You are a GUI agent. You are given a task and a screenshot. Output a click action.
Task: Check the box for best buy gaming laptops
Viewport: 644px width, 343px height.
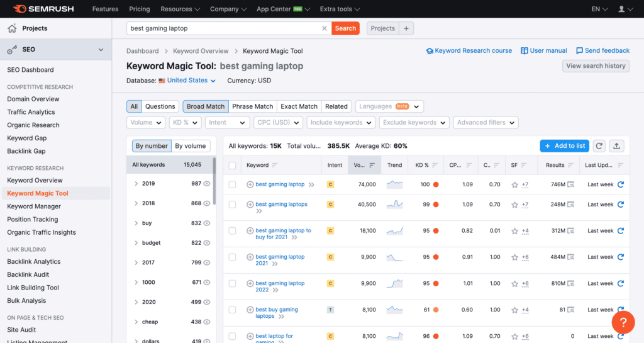point(233,310)
